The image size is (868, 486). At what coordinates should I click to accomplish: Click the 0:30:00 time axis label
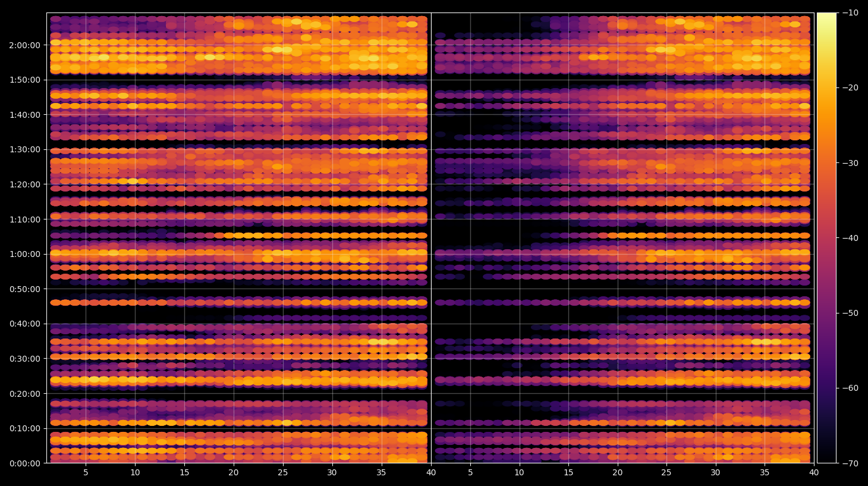(x=25, y=359)
